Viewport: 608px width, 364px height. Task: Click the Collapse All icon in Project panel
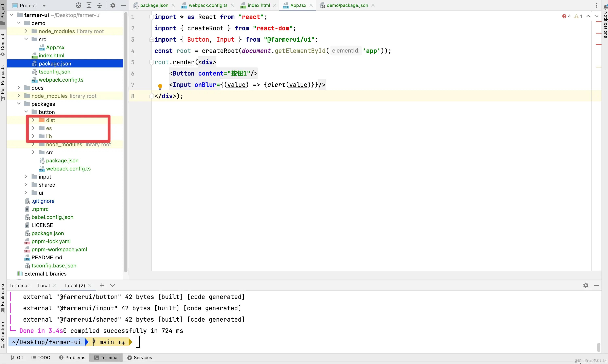(100, 5)
